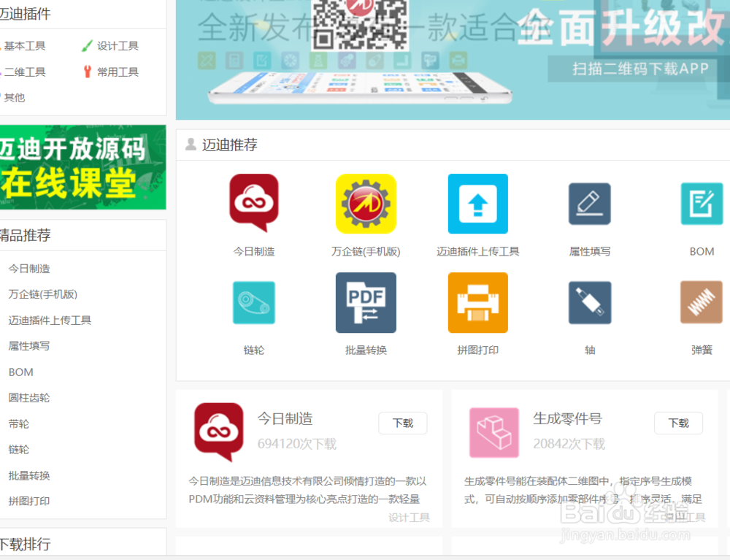Viewport: 730px width, 560px height.
Task: Click the 生成零件号 description paragraph
Action: point(583,490)
